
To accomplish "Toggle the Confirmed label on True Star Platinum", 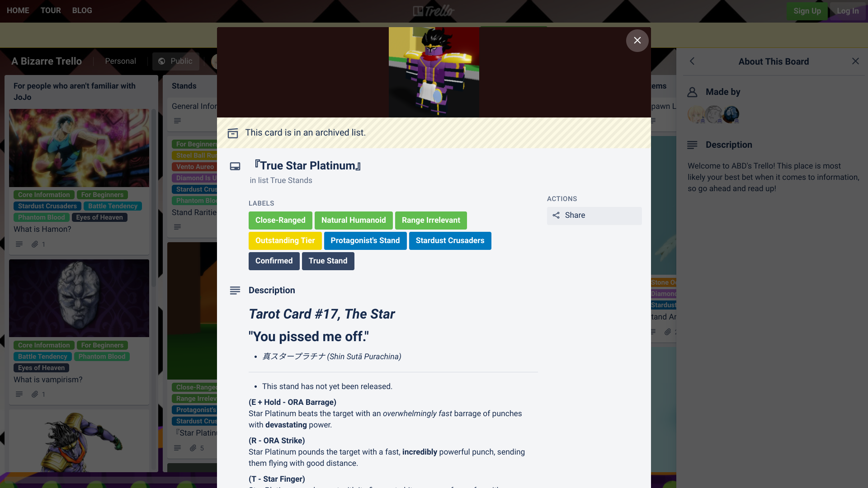I will tap(274, 260).
